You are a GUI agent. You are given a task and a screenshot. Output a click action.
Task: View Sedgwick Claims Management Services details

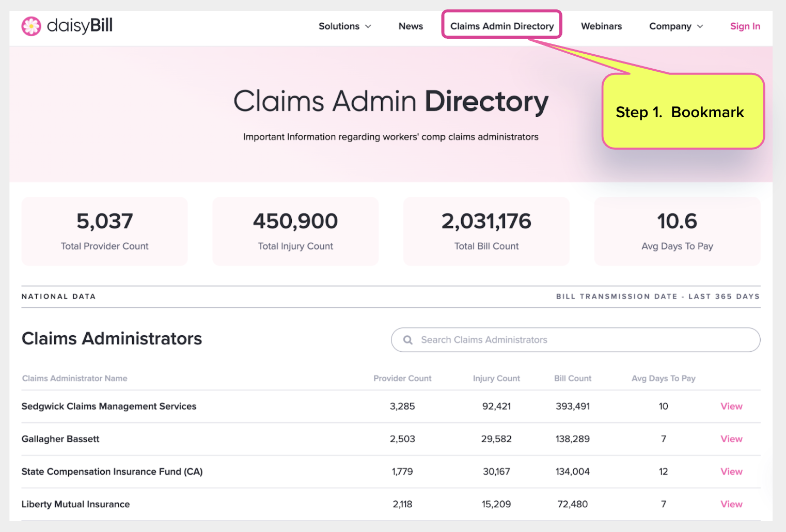[731, 406]
